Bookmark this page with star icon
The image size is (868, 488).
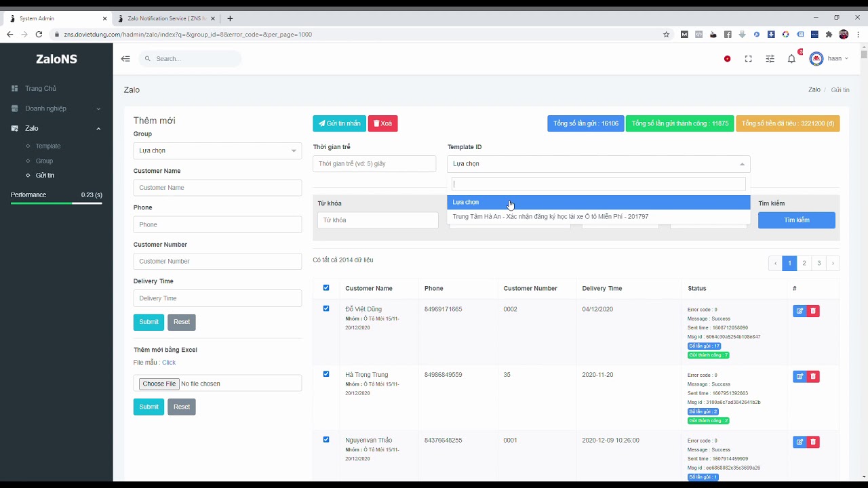point(666,35)
